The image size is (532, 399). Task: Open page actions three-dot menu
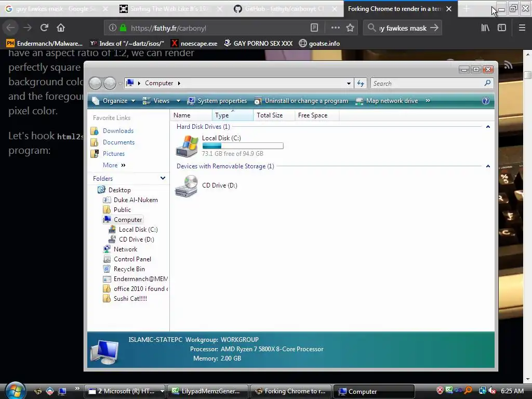tap(335, 28)
